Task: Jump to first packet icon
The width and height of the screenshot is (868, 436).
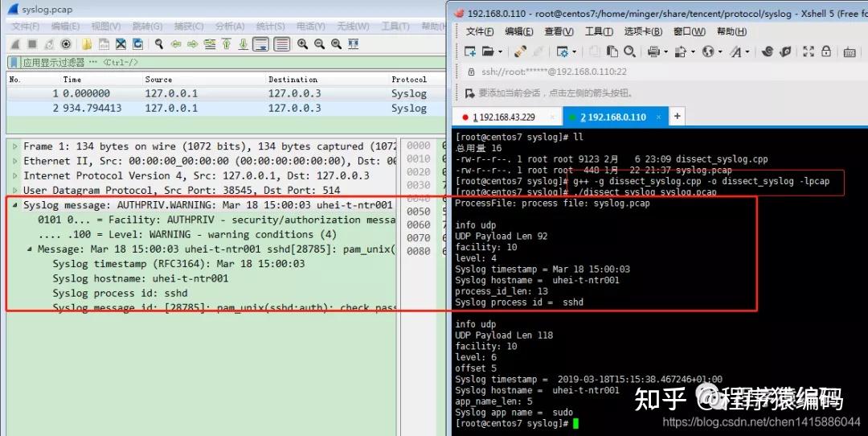Action: (x=227, y=44)
